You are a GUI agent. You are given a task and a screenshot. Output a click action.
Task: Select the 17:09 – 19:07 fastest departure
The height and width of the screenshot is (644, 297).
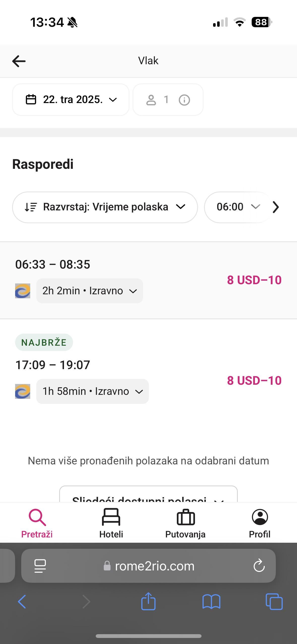coord(53,365)
